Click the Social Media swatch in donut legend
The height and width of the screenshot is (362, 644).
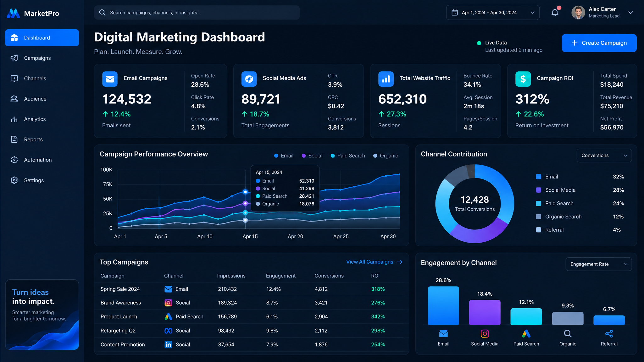pyautogui.click(x=538, y=190)
